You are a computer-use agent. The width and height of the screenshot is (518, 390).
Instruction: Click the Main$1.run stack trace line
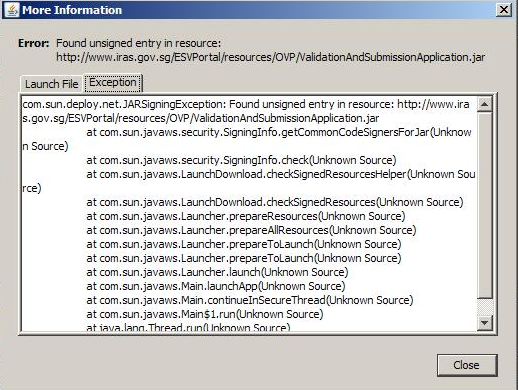tap(205, 314)
